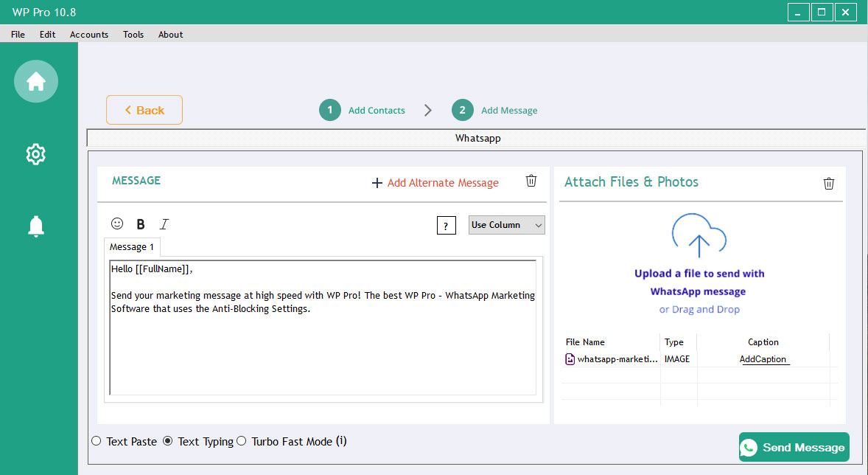Switch to the Message 1 tab
Image resolution: width=868 pixels, height=475 pixels.
coord(132,247)
